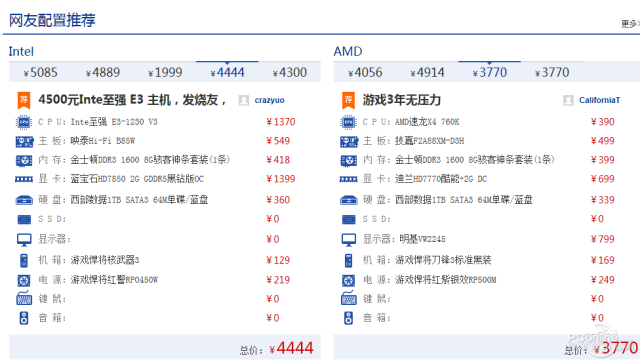Open the AMD速龙X4 760K CPU entry
This screenshot has width=640, height=364.
coord(427,122)
